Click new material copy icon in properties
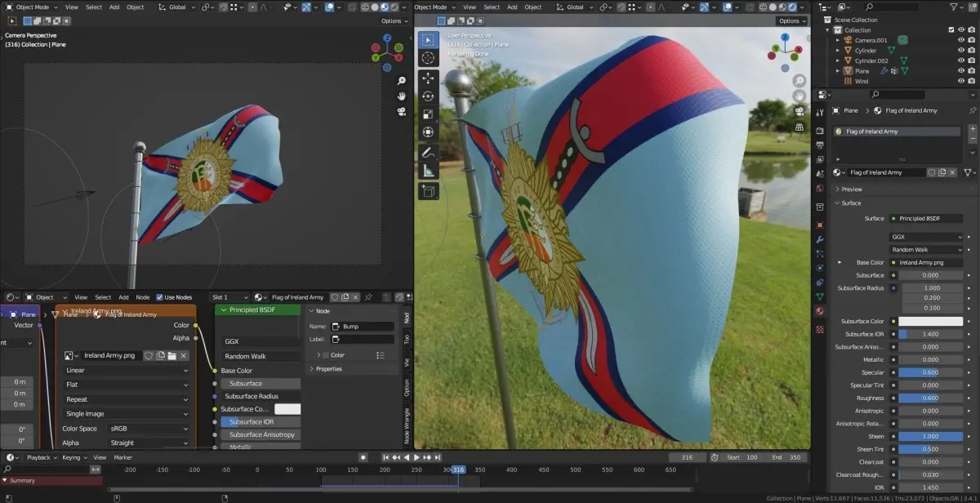Image resolution: width=980 pixels, height=503 pixels. [x=942, y=172]
